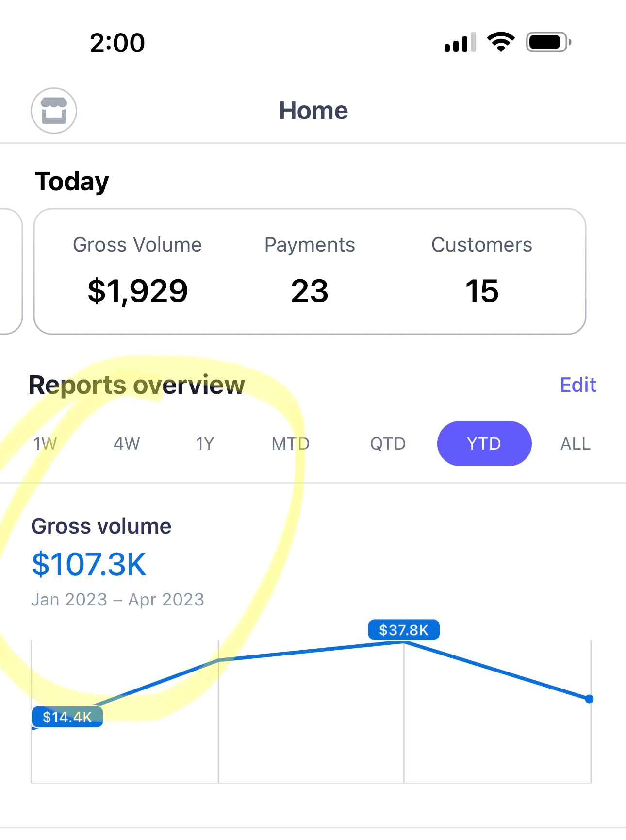Tap the cellular signal bars icon
Viewport: 626px width, 840px height.
point(460,42)
